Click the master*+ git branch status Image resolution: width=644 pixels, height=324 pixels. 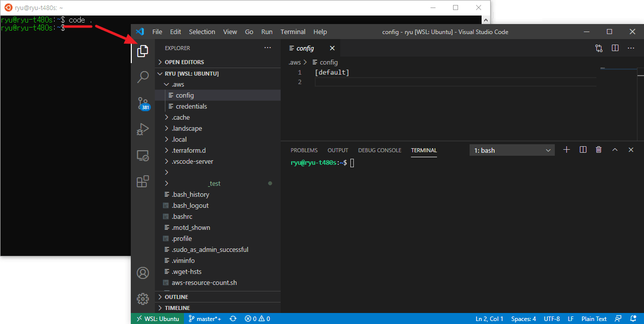pos(205,318)
